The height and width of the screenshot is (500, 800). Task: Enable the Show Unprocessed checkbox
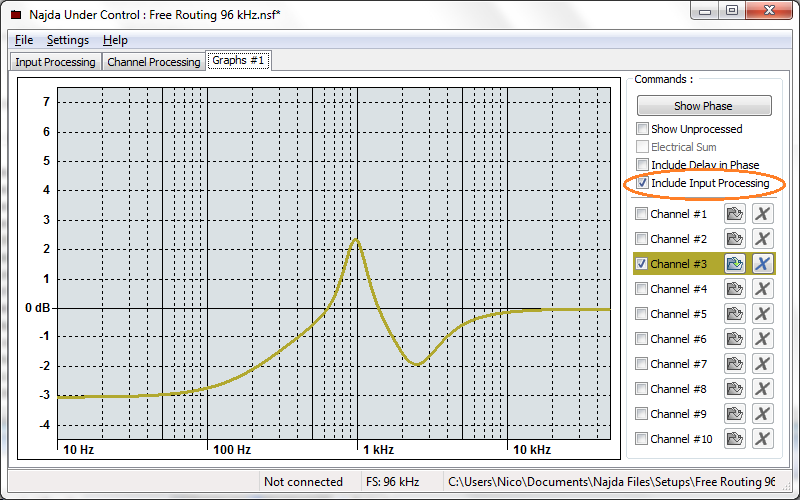(x=642, y=129)
